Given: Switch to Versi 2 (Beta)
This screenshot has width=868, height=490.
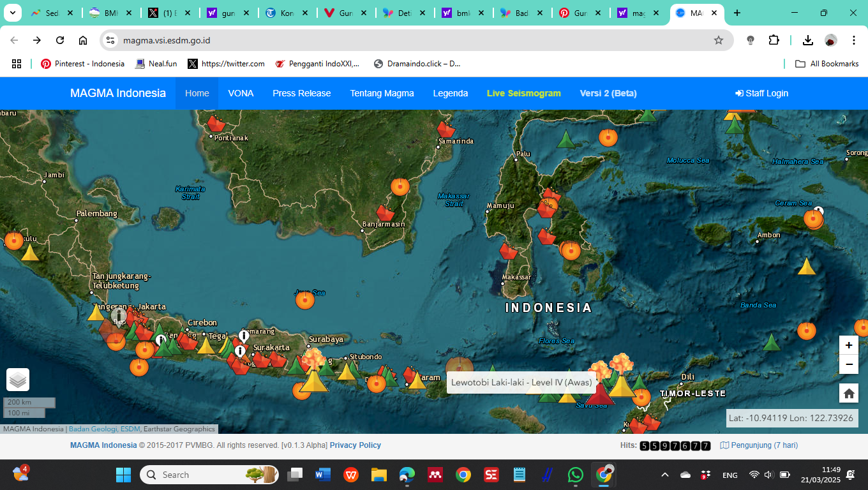Looking at the screenshot, I should click(x=608, y=93).
